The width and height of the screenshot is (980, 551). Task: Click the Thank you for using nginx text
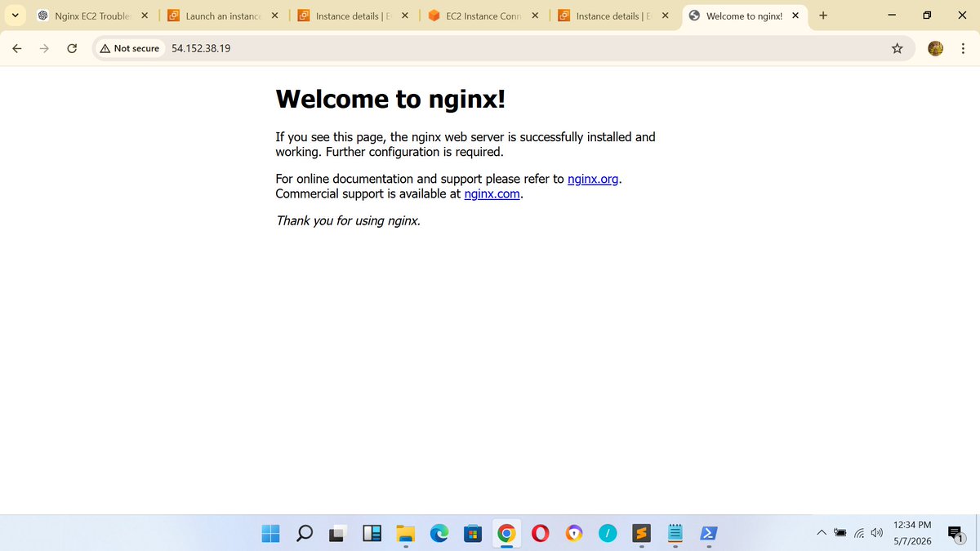(x=348, y=220)
